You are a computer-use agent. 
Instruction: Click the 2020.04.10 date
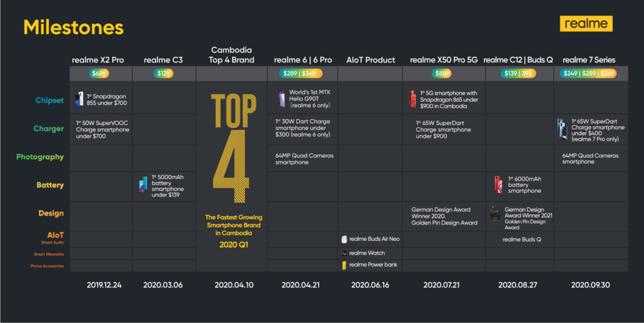234,285
